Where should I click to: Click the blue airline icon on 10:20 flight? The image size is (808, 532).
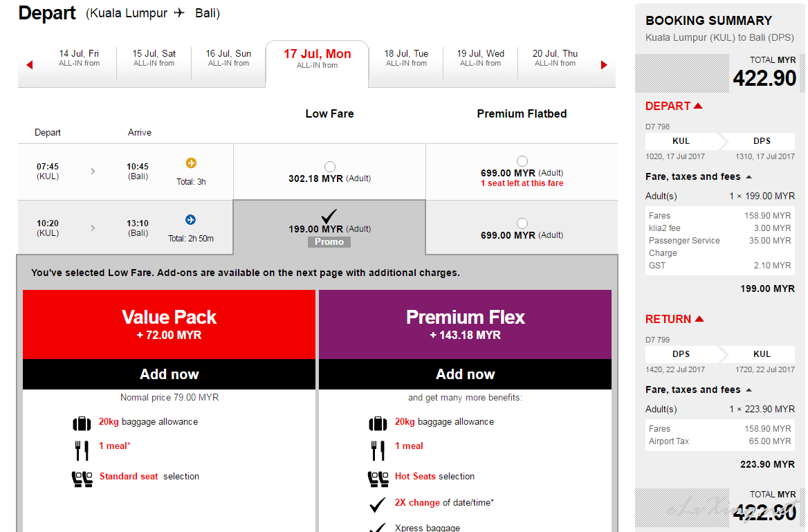pyautogui.click(x=191, y=219)
